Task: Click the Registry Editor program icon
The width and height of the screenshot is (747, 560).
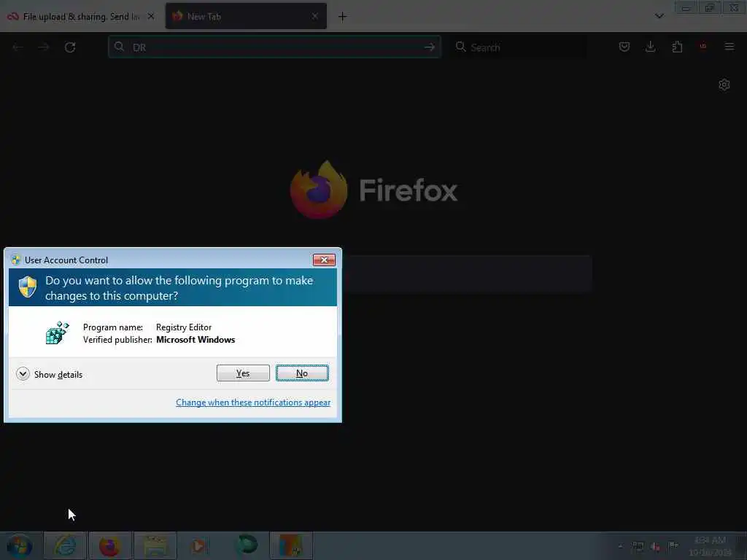Action: 58,332
